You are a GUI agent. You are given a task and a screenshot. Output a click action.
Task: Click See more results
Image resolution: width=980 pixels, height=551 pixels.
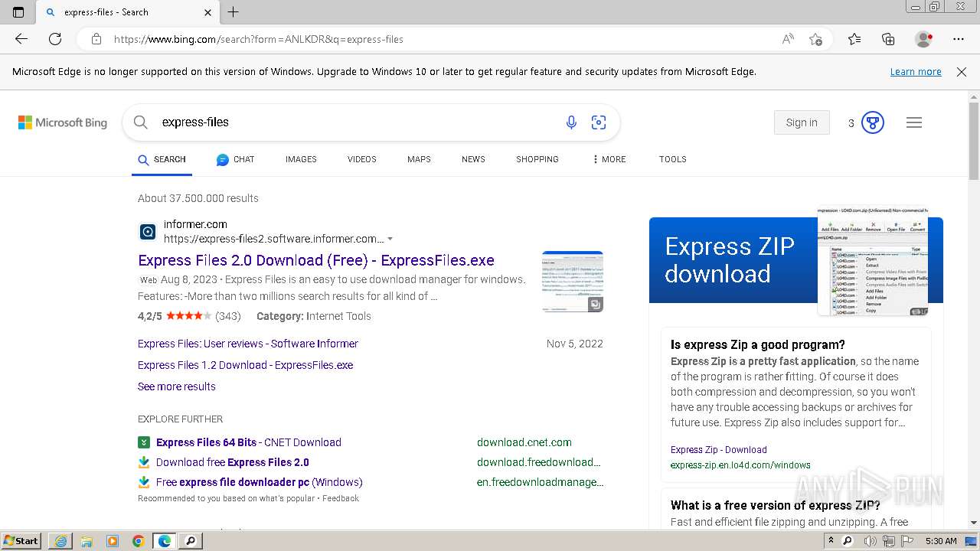point(177,386)
